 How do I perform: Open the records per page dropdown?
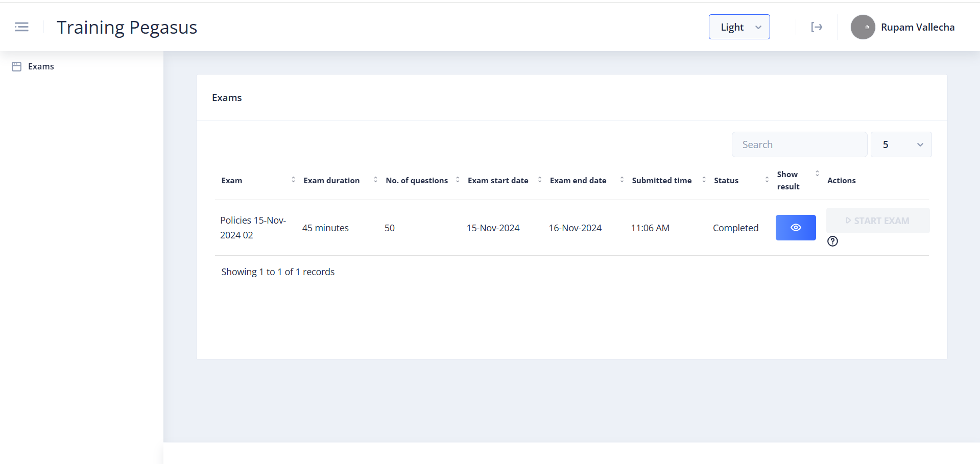tap(901, 144)
